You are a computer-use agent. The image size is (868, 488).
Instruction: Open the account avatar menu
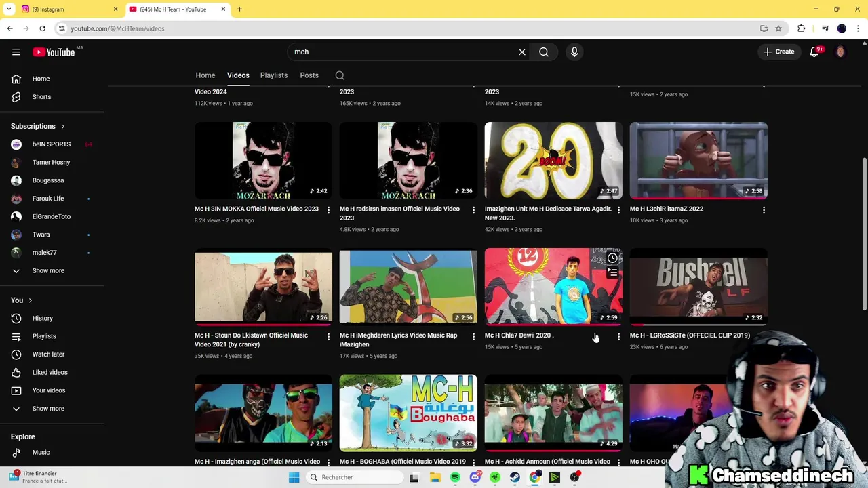[840, 52]
